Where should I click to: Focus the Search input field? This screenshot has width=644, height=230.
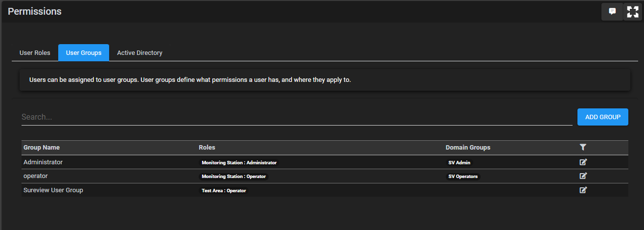point(297,117)
